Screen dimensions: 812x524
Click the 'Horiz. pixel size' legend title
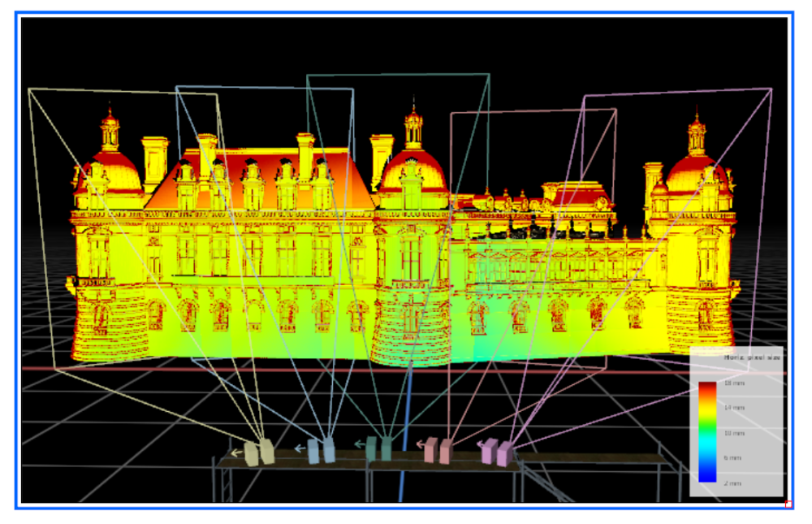point(751,357)
